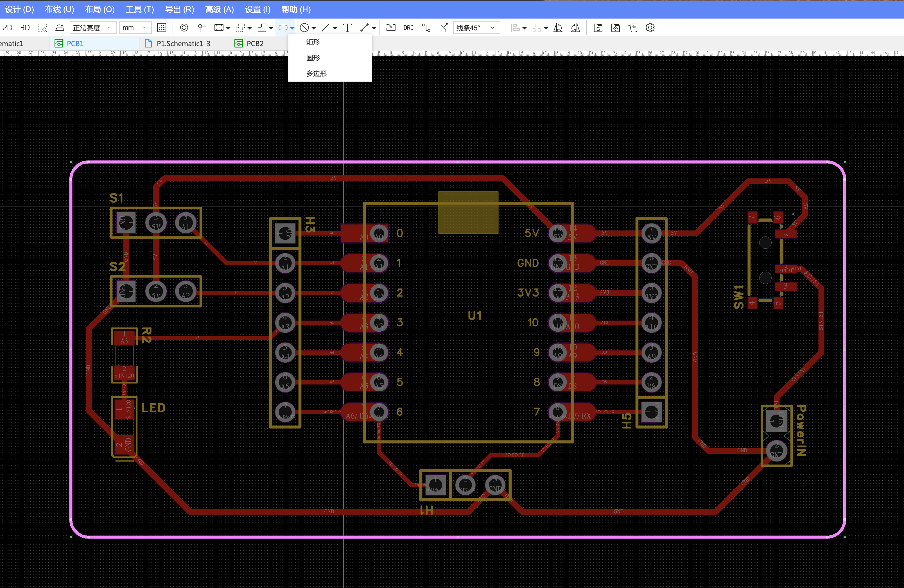This screenshot has height=588, width=904.
Task: Click the pick-and-place export folder icon
Action: (615, 28)
